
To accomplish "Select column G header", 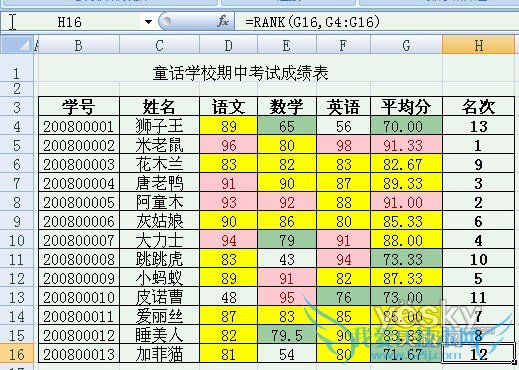I will pos(406,45).
